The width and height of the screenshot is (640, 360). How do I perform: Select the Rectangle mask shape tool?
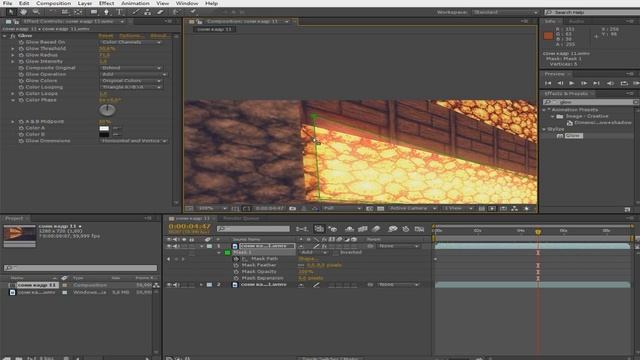93,12
